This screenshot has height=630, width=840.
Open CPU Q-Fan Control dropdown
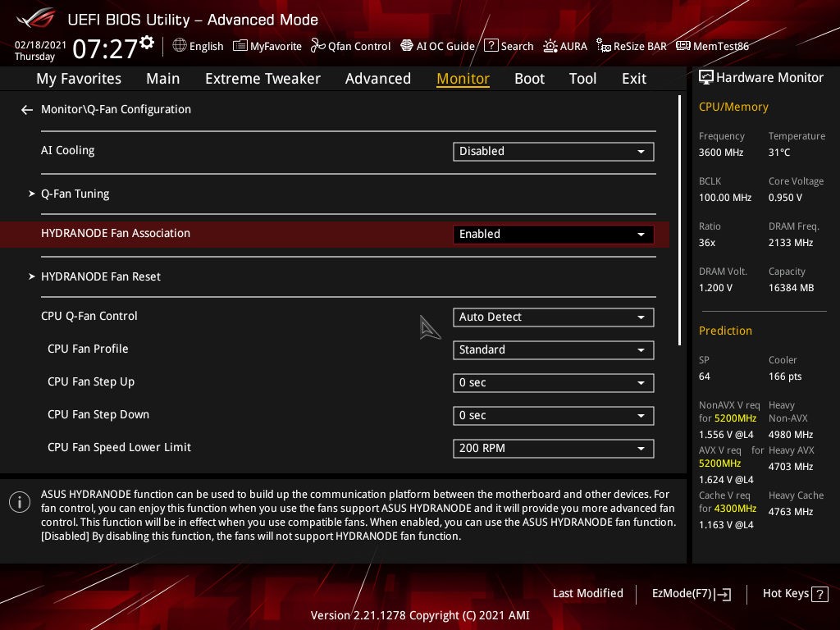[554, 317]
